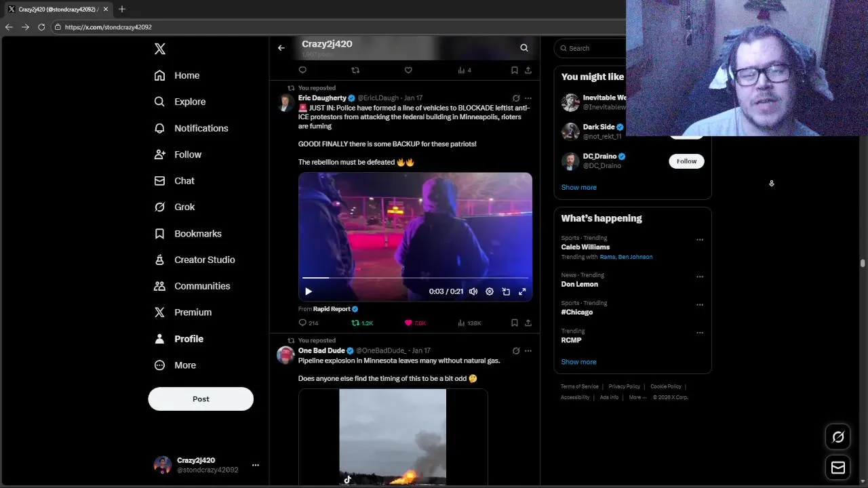Open Notifications page

coord(191,128)
